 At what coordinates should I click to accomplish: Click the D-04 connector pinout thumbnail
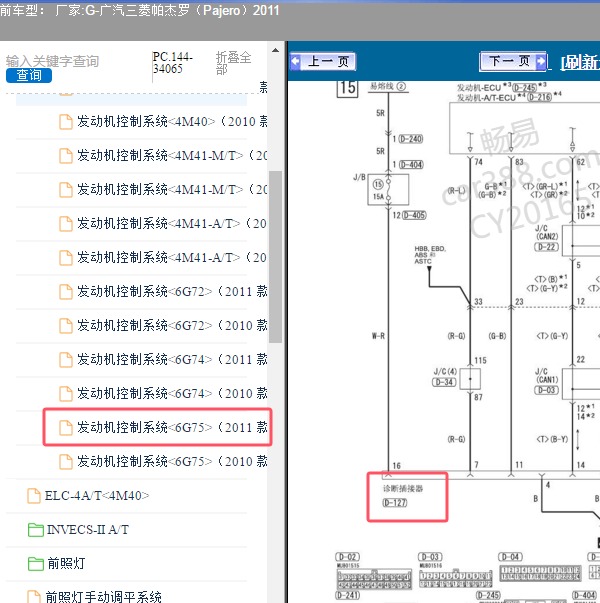[540, 574]
